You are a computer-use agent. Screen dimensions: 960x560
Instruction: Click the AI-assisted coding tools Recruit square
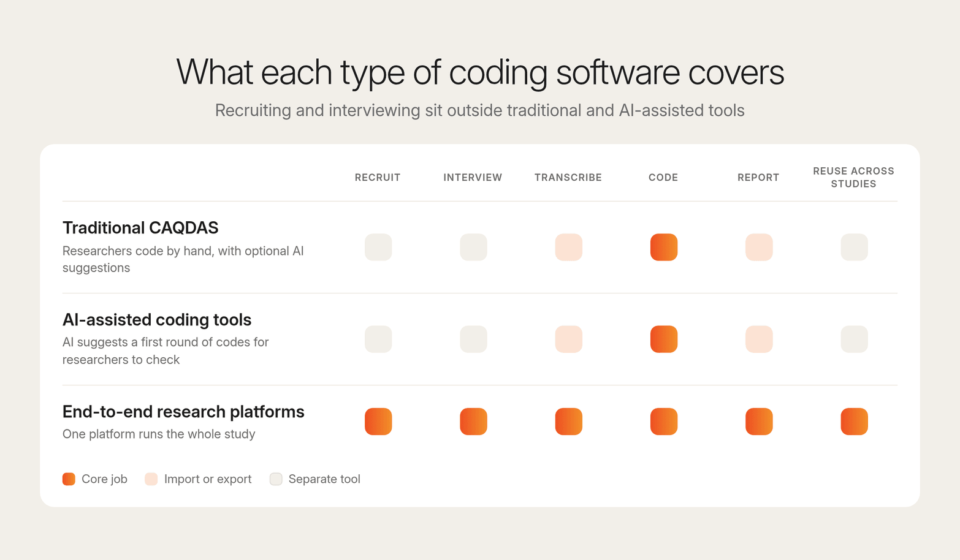[378, 339]
